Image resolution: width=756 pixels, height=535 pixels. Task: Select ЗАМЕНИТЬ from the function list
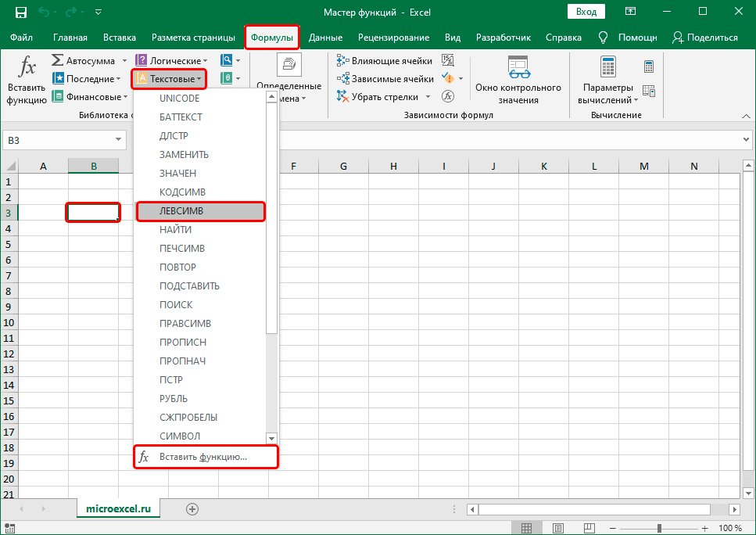click(x=199, y=154)
